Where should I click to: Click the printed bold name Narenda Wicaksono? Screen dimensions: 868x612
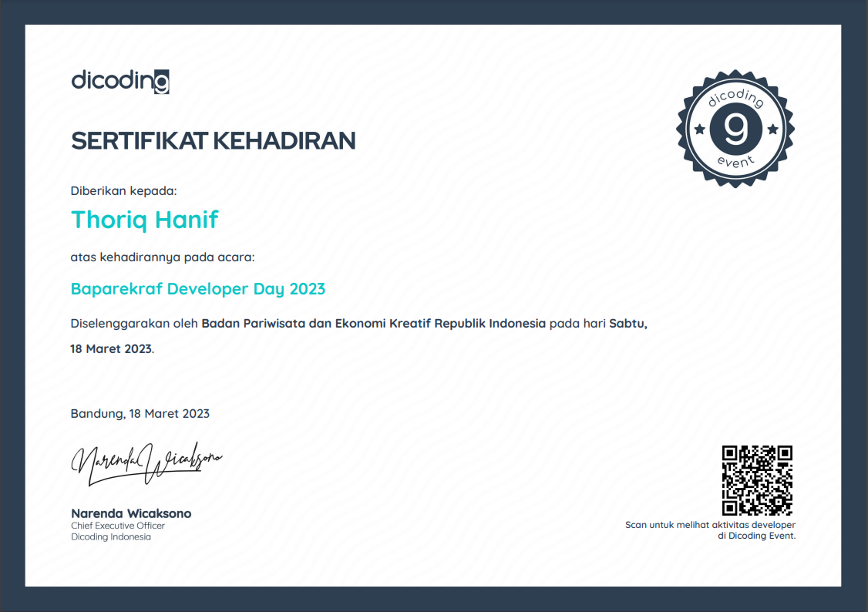131,513
